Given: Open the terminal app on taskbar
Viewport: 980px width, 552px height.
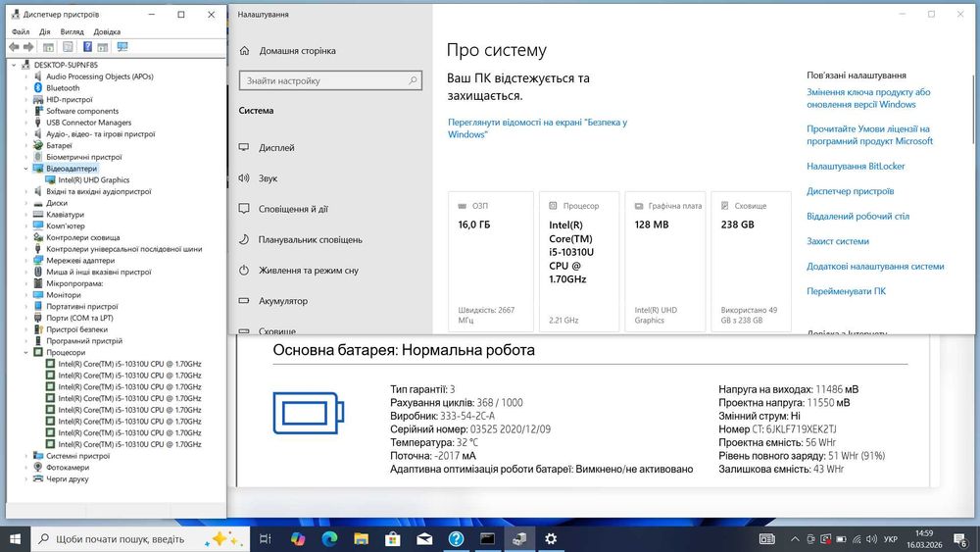Looking at the screenshot, I should (x=487, y=539).
